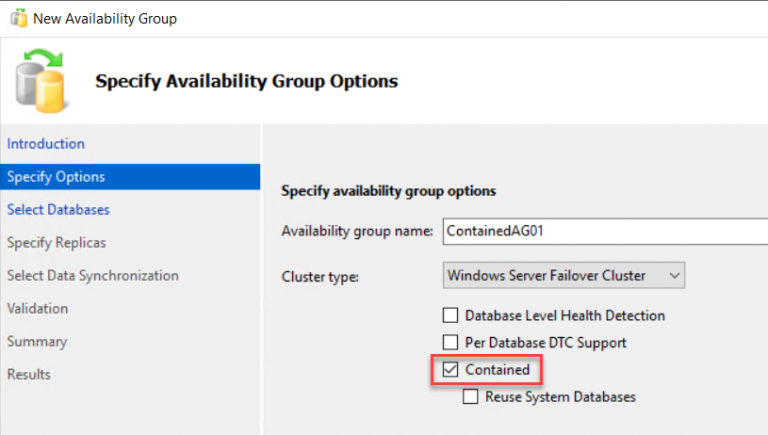Jump to the Validation step
The width and height of the screenshot is (768, 435).
click(38, 309)
